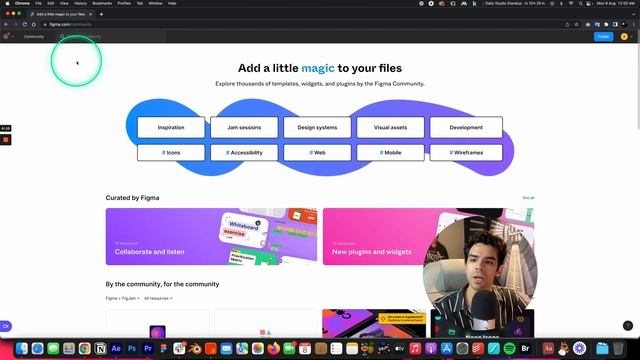The width and height of the screenshot is (640, 360).
Task: Select the #Mobile tag
Action: pos(390,153)
